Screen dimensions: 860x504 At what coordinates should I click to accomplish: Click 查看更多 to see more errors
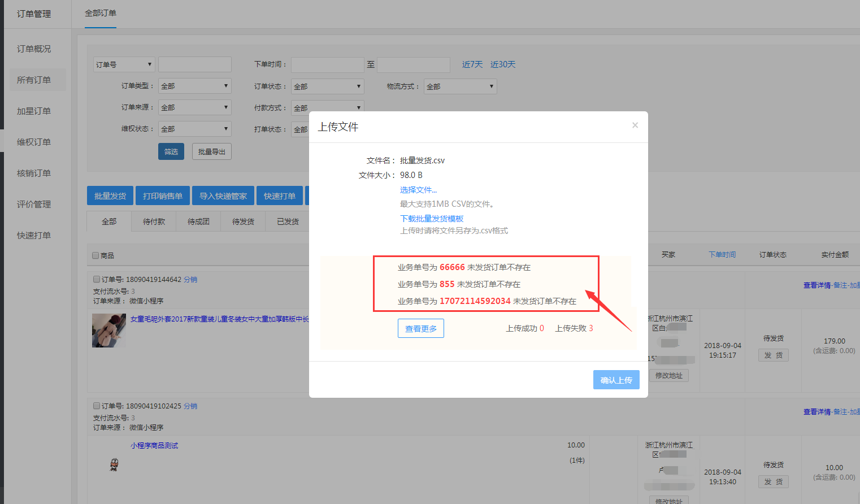pos(420,328)
